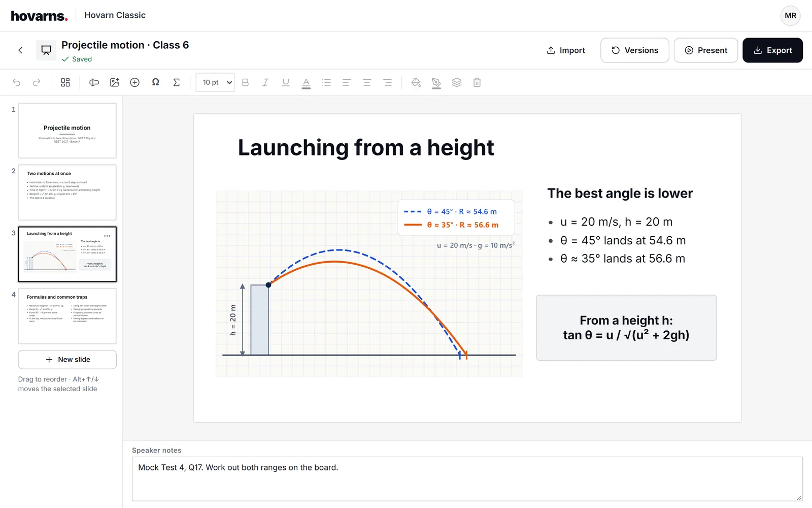Align text left
Viewport: 812px width, 508px height.
(347, 82)
